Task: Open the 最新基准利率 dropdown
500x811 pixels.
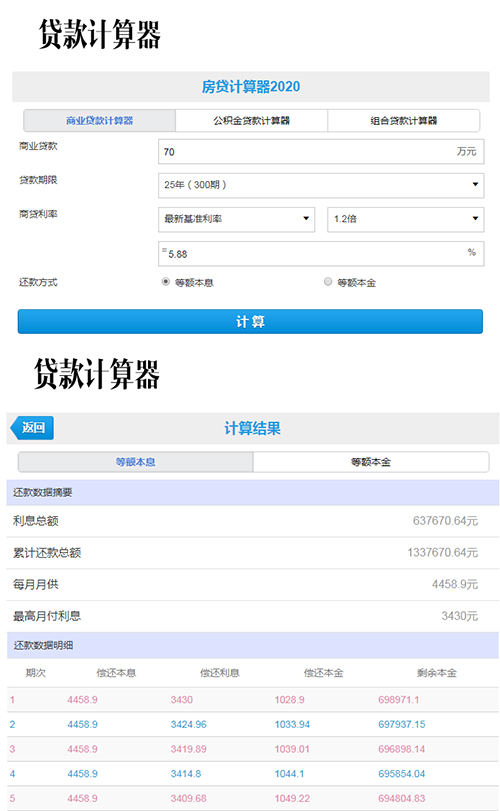Action: tap(236, 219)
